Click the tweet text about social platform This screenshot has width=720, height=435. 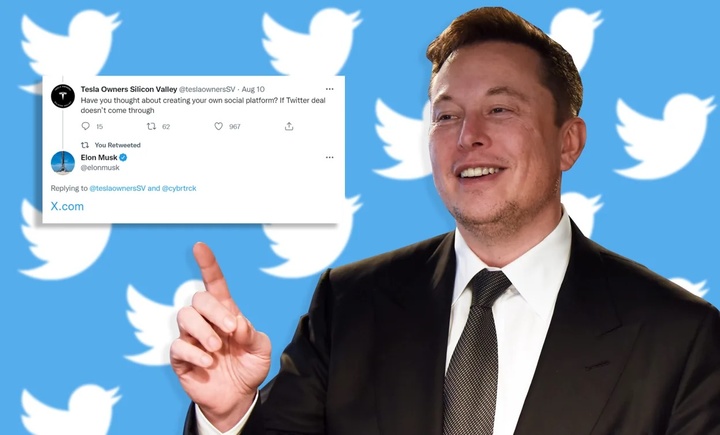coord(203,105)
